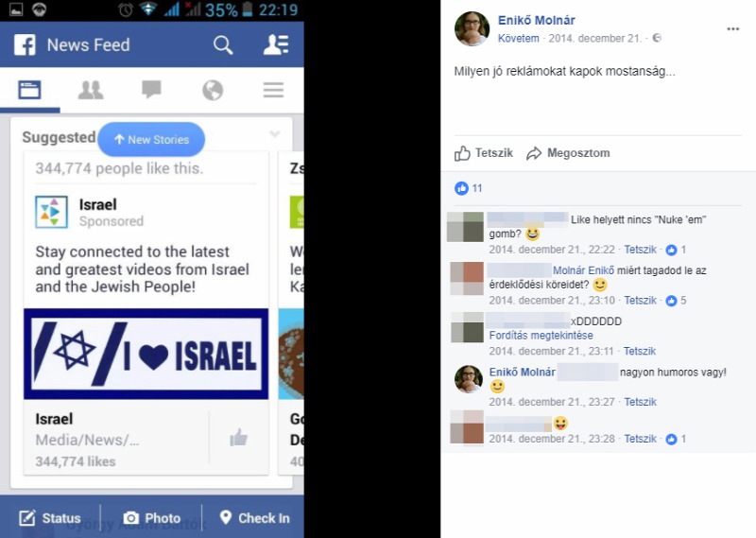This screenshot has height=538, width=756.
Task: Click Fordítás megtekintése translation link
Action: pyautogui.click(x=541, y=336)
